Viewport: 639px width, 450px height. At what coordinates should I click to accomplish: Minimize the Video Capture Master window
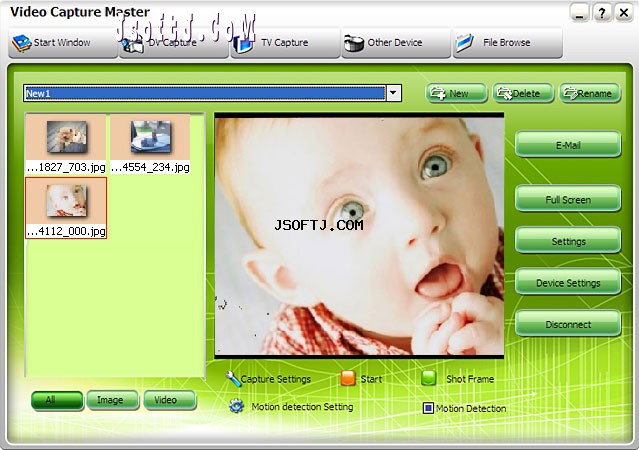click(x=580, y=13)
